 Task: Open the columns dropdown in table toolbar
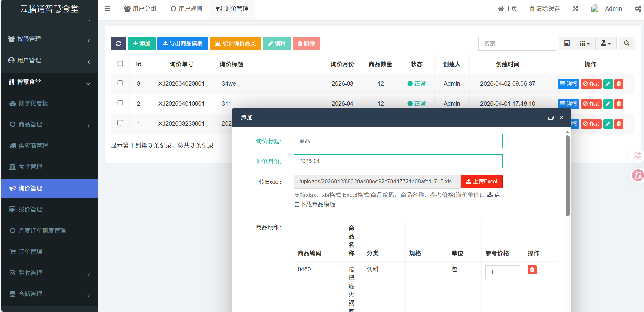tap(585, 43)
